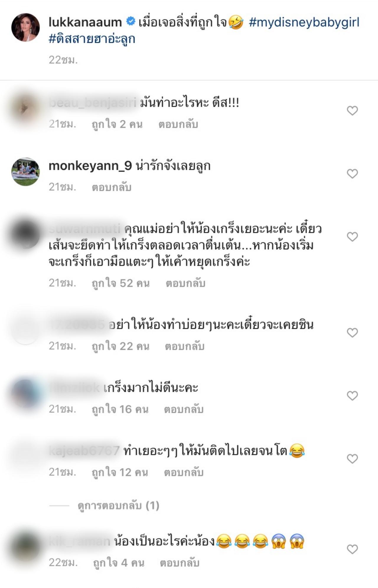
Task: Tap the heart beside 'อย่าให้น้องทำบ่อยๆ' comment
Action: point(352,333)
